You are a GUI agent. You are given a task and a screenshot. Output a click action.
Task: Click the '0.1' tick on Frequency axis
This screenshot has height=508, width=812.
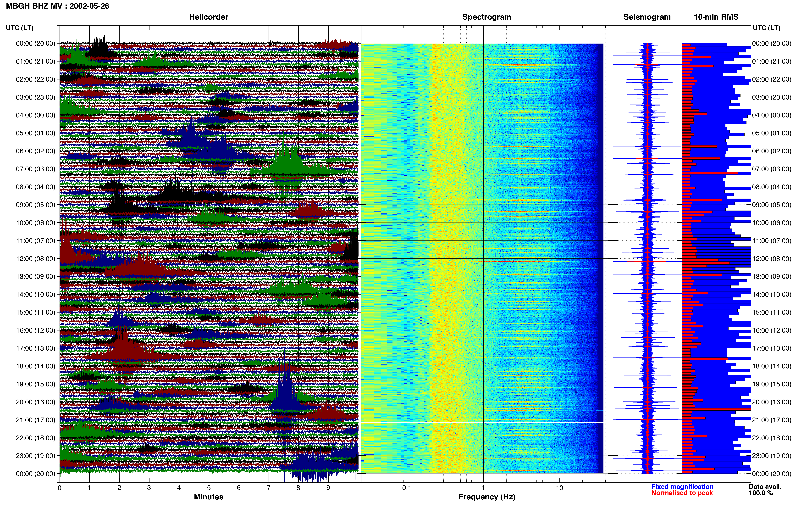(x=407, y=488)
